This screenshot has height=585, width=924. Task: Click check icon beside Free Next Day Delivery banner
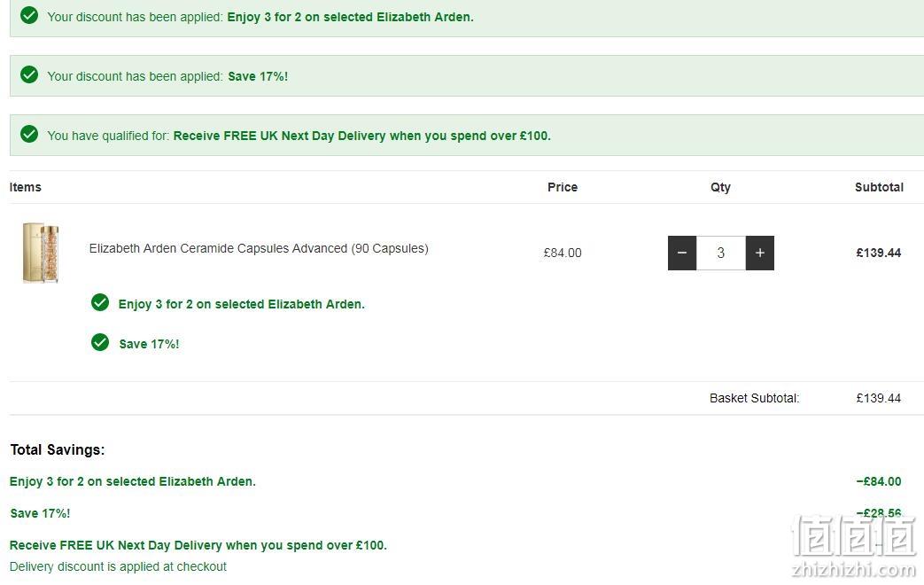click(29, 135)
